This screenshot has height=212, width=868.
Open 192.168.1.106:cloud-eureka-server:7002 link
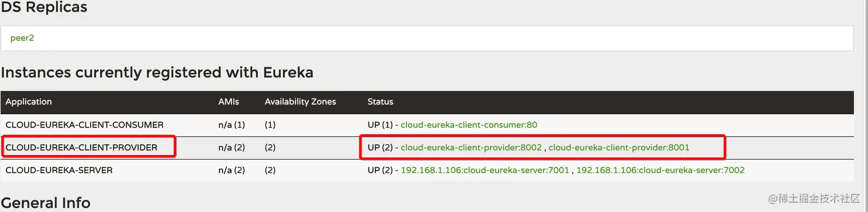tap(660, 171)
